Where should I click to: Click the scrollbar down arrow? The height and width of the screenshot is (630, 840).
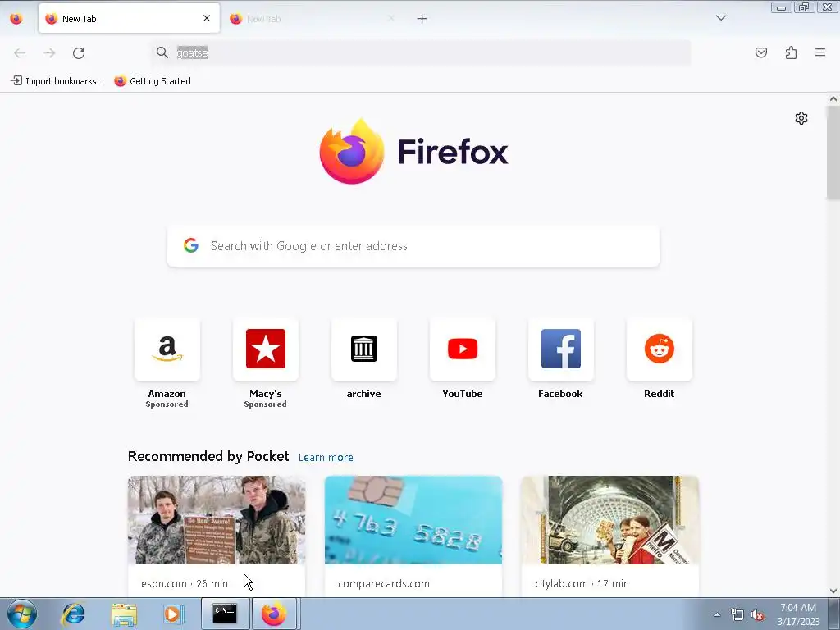coord(833,591)
